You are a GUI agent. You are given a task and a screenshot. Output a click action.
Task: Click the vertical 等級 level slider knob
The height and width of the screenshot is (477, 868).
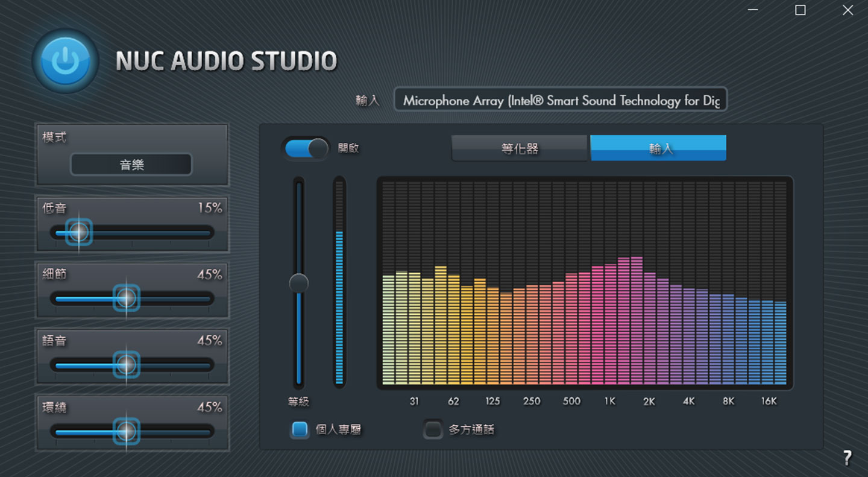click(298, 283)
